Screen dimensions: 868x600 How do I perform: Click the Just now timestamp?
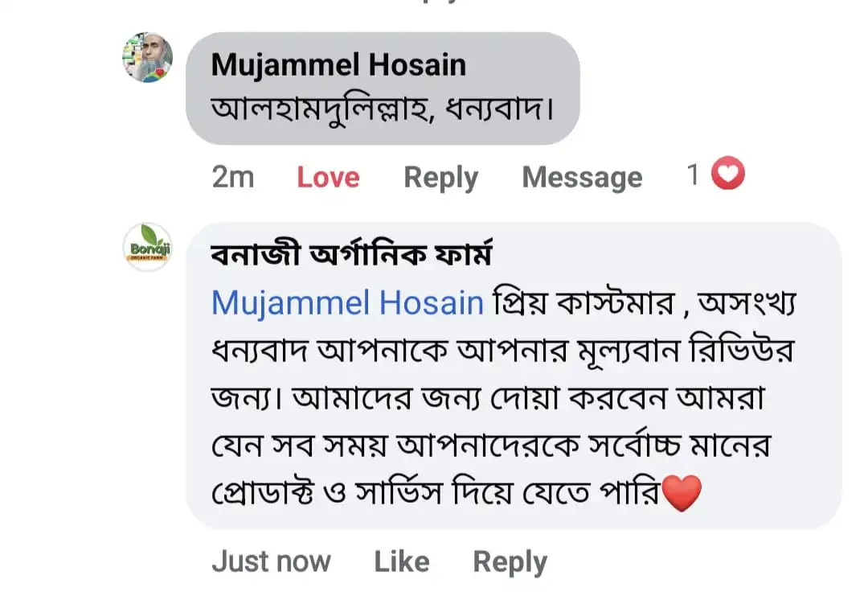click(271, 561)
